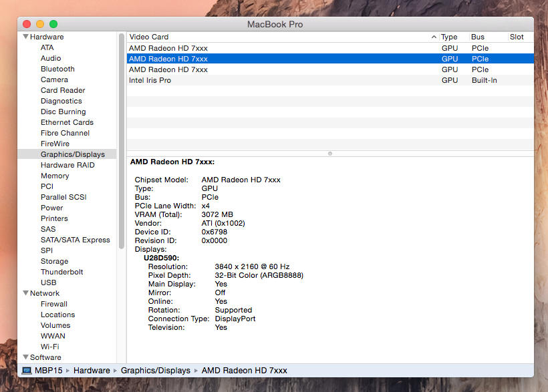Click the split-pane divider handle dot
548x392 pixels.
pyautogui.click(x=330, y=154)
